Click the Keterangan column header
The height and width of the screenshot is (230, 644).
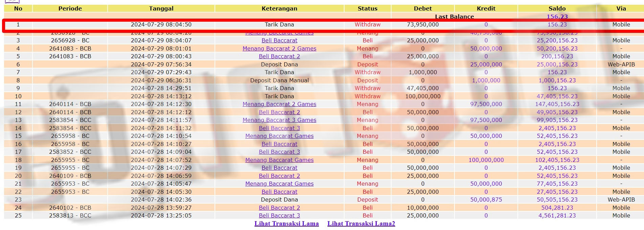[279, 8]
